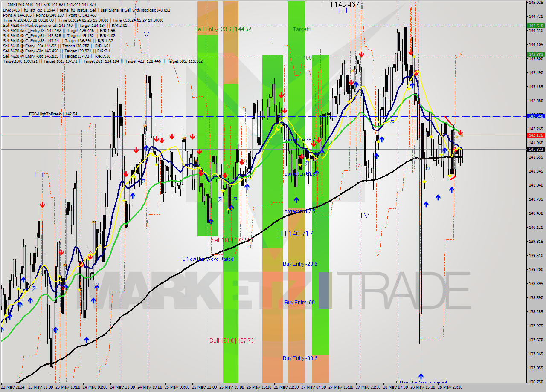Click '24 May 03:00' on the time axis
This screenshot has height=392, width=546.
tap(96, 387)
